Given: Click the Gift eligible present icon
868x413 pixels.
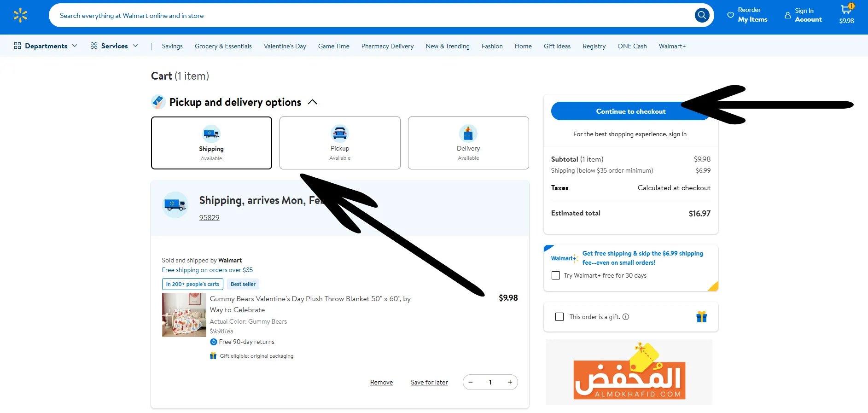Looking at the screenshot, I should [x=213, y=356].
